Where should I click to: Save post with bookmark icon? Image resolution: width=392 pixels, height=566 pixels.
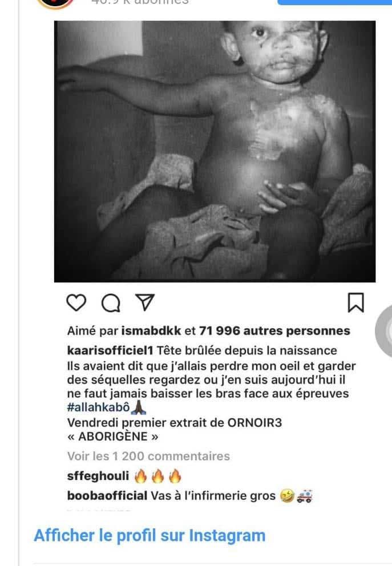(x=355, y=302)
